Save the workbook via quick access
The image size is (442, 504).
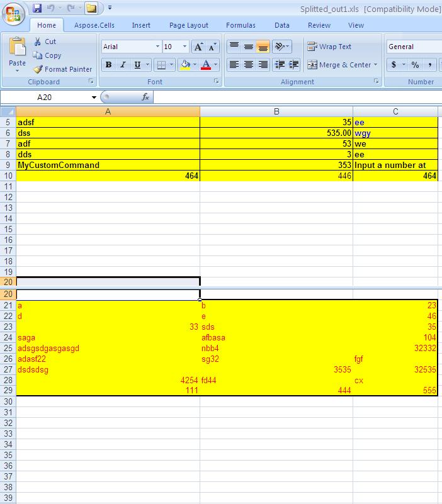[x=37, y=8]
